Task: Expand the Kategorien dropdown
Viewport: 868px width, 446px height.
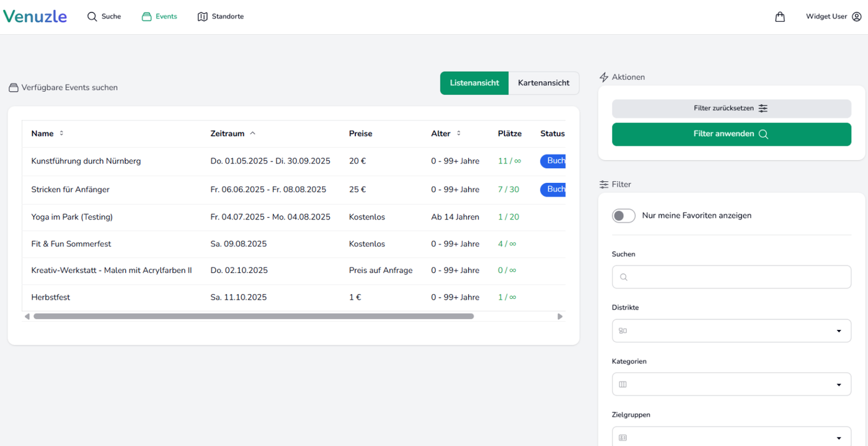Action: coord(732,384)
